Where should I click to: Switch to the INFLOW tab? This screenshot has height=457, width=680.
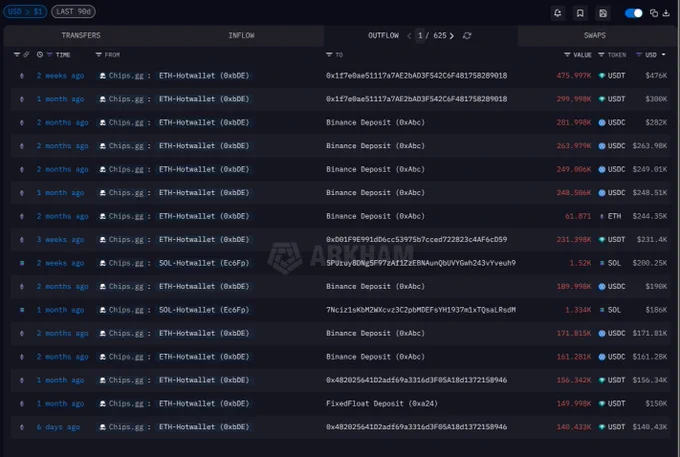(x=242, y=36)
